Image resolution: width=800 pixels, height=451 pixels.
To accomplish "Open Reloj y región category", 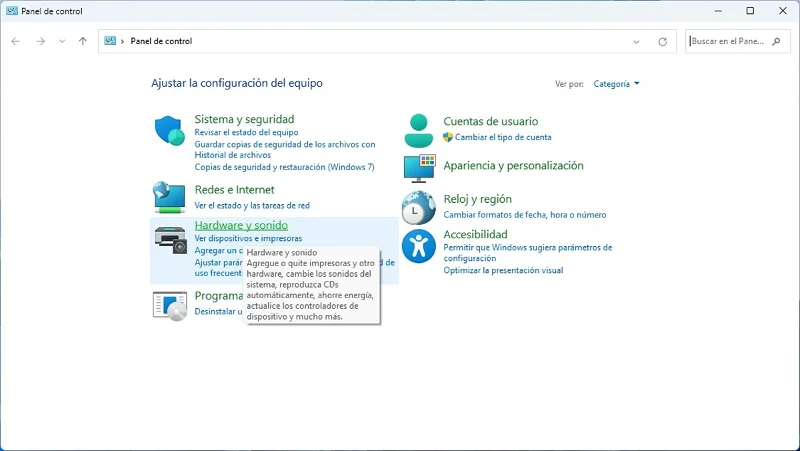I will coord(478,199).
